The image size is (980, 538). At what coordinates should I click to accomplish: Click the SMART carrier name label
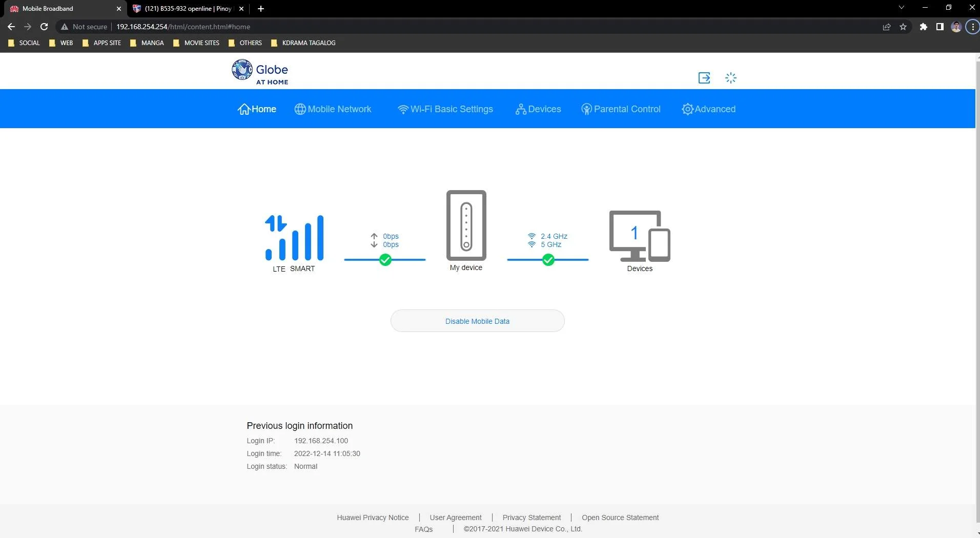(x=302, y=268)
